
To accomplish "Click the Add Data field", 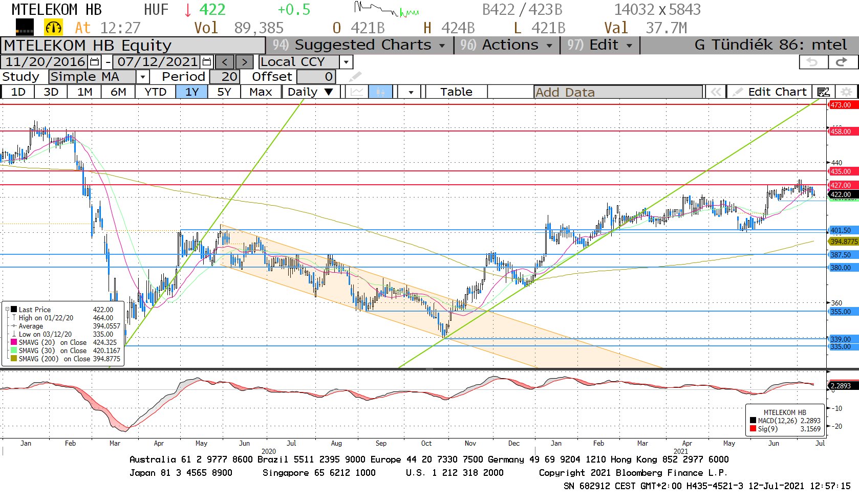I will pos(618,92).
